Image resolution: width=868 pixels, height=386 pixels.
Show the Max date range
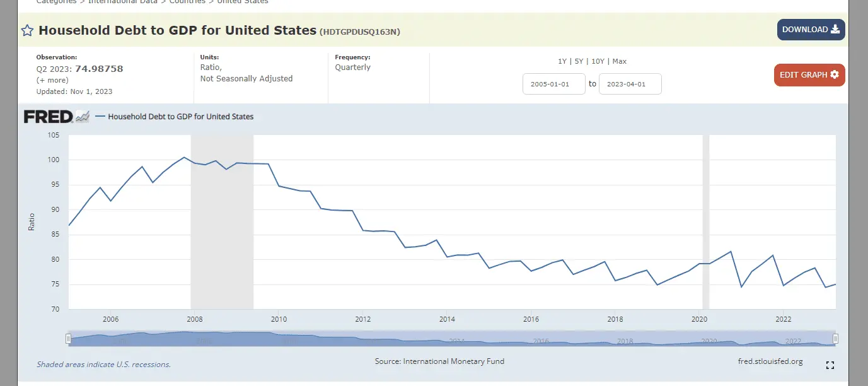619,61
